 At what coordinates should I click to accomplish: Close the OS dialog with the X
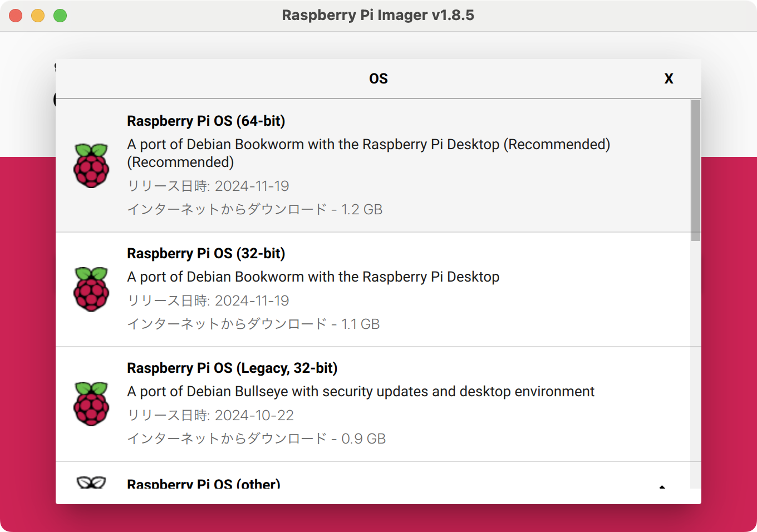point(669,78)
